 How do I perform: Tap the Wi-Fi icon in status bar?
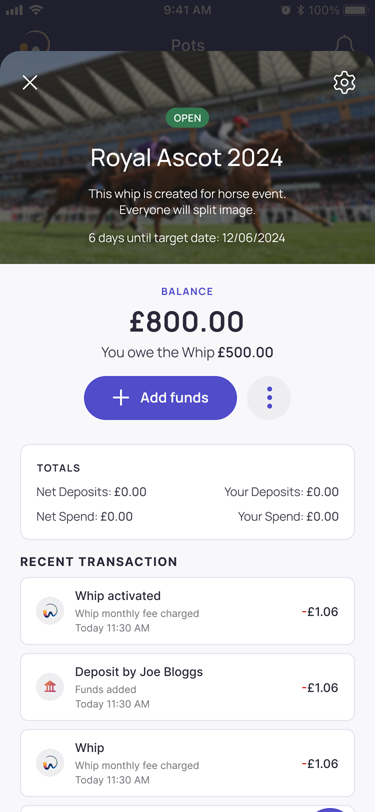pos(36,10)
